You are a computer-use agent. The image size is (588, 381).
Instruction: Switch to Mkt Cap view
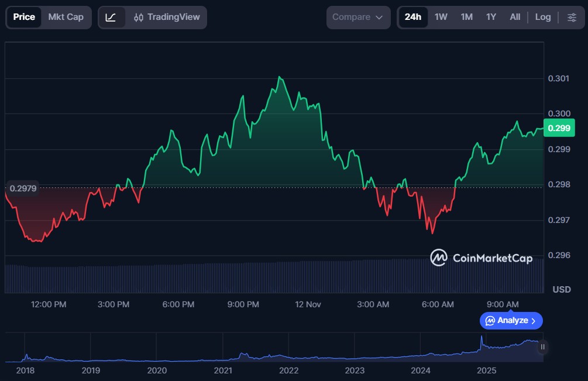66,18
